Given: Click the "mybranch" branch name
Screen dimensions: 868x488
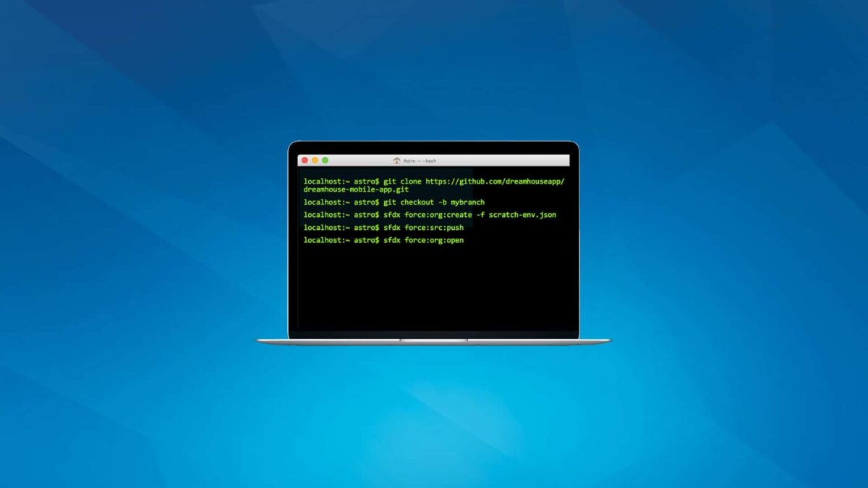Looking at the screenshot, I should click(x=467, y=202).
